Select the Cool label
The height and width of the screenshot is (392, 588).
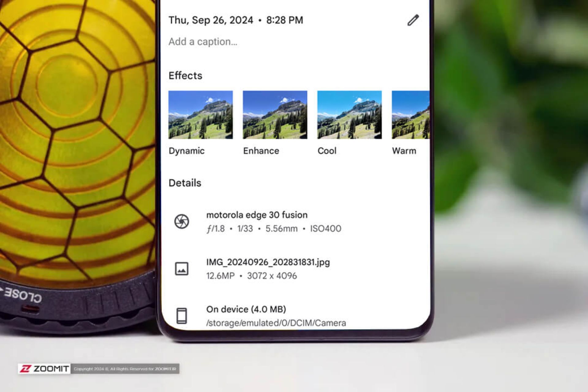click(x=327, y=151)
